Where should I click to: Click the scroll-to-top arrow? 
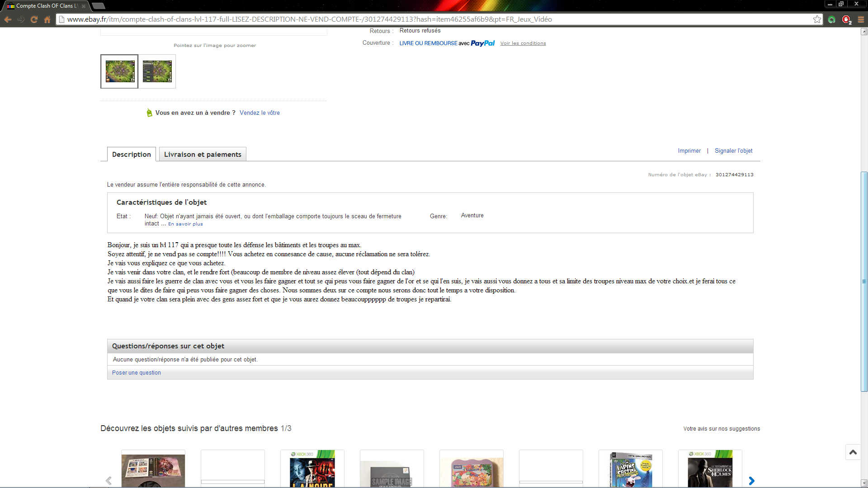pos(853,452)
